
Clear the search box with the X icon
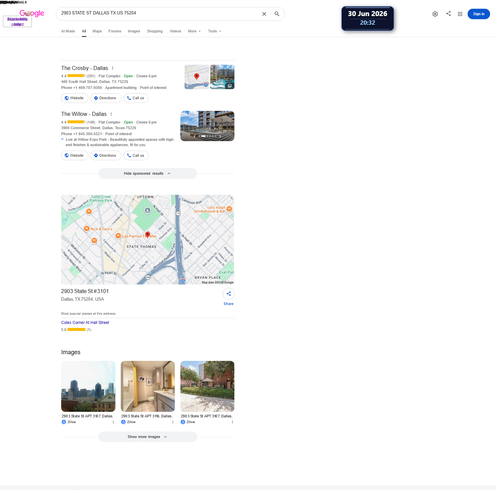(264, 14)
